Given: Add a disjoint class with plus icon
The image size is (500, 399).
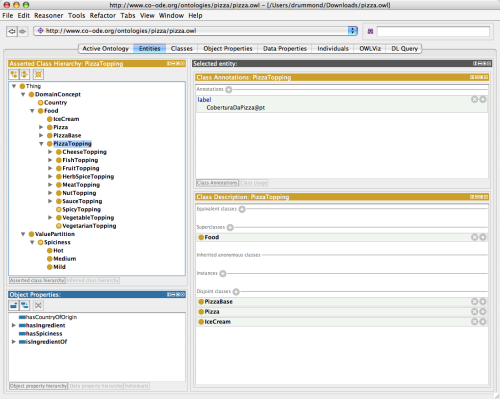Looking at the screenshot, I should (236, 292).
